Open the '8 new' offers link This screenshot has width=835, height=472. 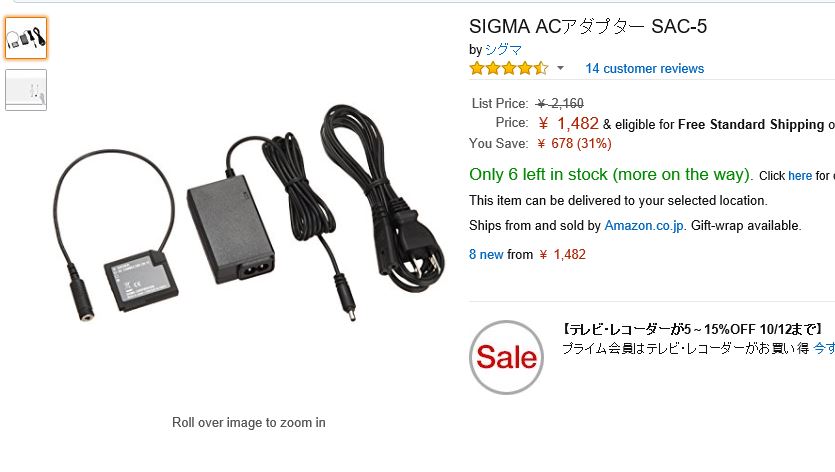(x=486, y=255)
